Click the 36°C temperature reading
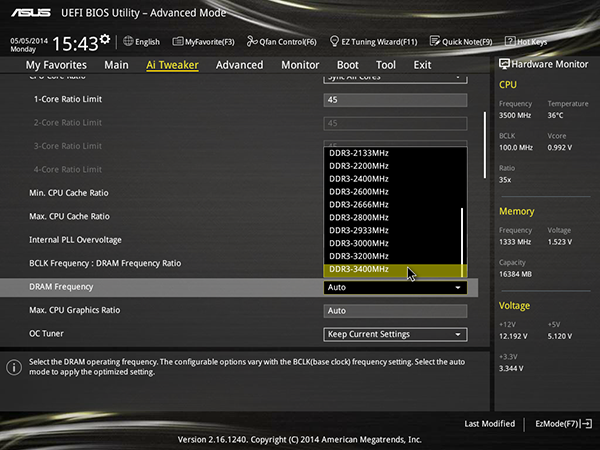Image resolution: width=600 pixels, height=450 pixels. (555, 115)
